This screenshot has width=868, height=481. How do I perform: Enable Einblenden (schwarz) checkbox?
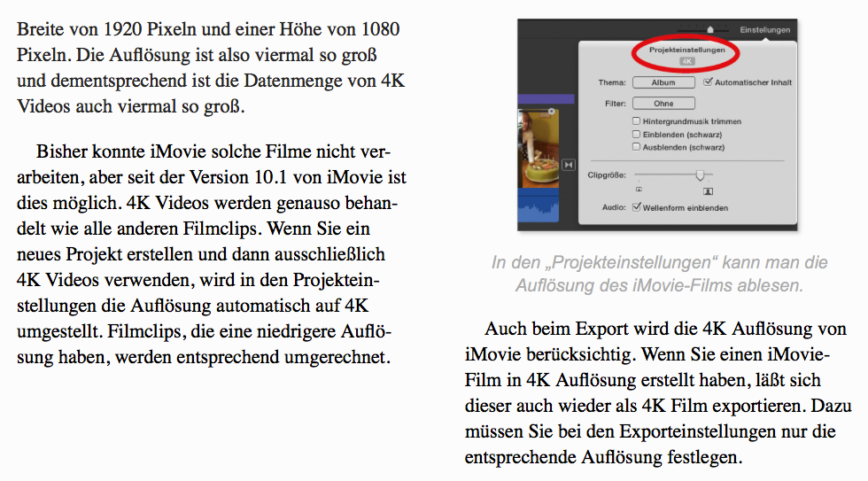tap(637, 134)
